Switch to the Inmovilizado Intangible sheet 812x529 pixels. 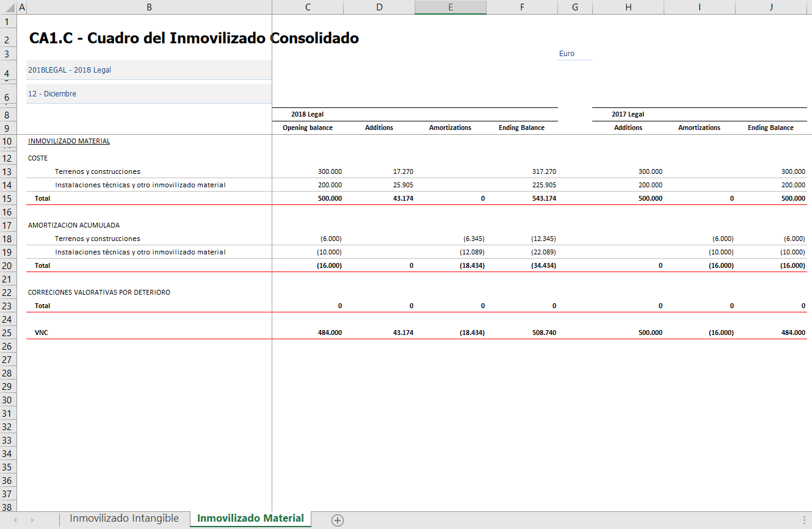tap(124, 519)
